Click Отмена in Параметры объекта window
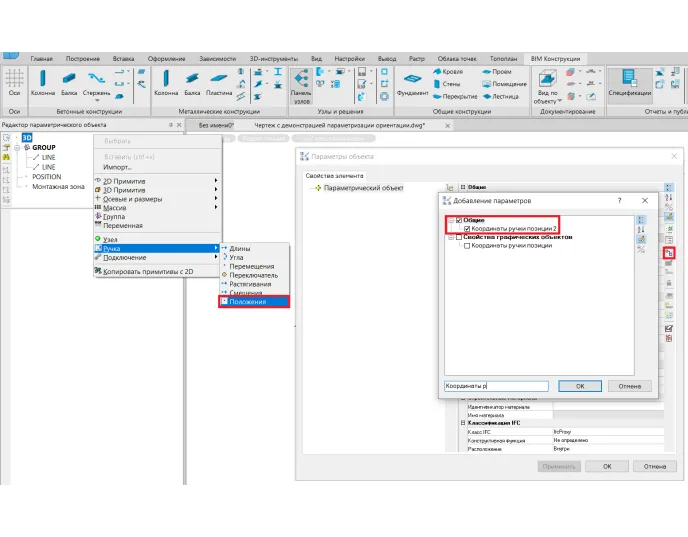This screenshot has width=688, height=537. 654,466
